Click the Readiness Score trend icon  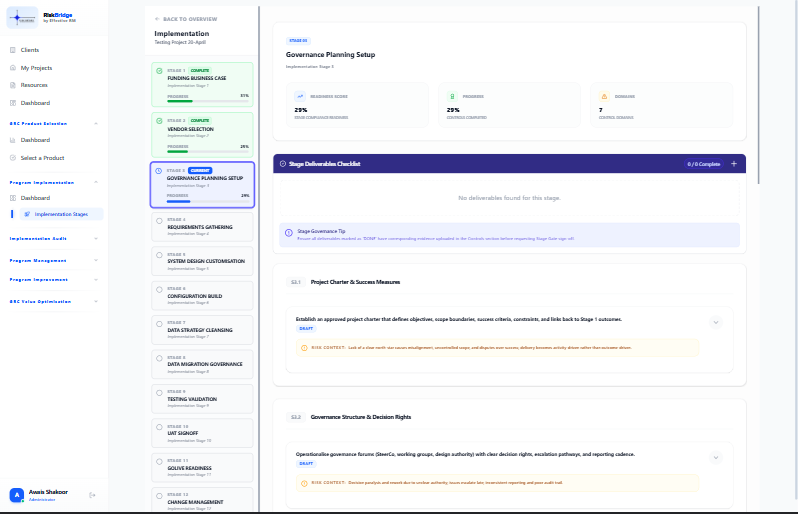(300, 96)
